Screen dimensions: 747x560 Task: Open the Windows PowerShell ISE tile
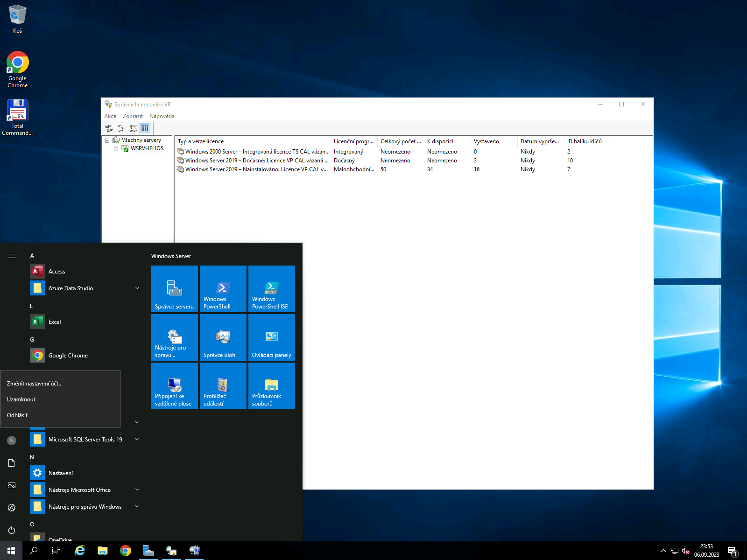[271, 289]
